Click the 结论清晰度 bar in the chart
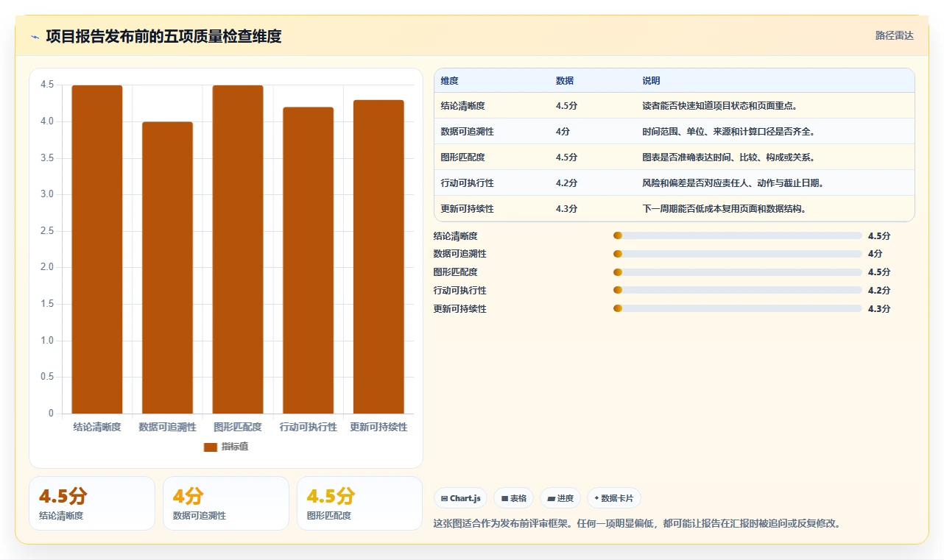The image size is (944, 560). [97, 249]
